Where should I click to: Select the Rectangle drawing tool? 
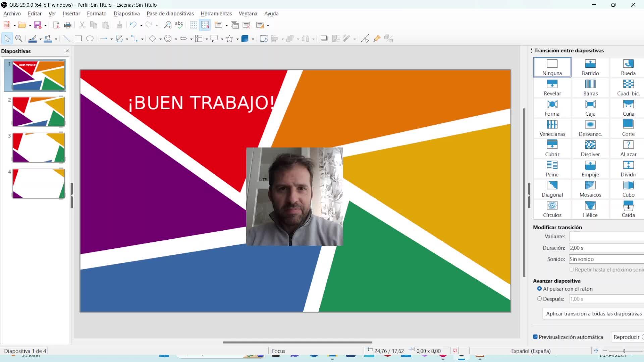tap(78, 39)
